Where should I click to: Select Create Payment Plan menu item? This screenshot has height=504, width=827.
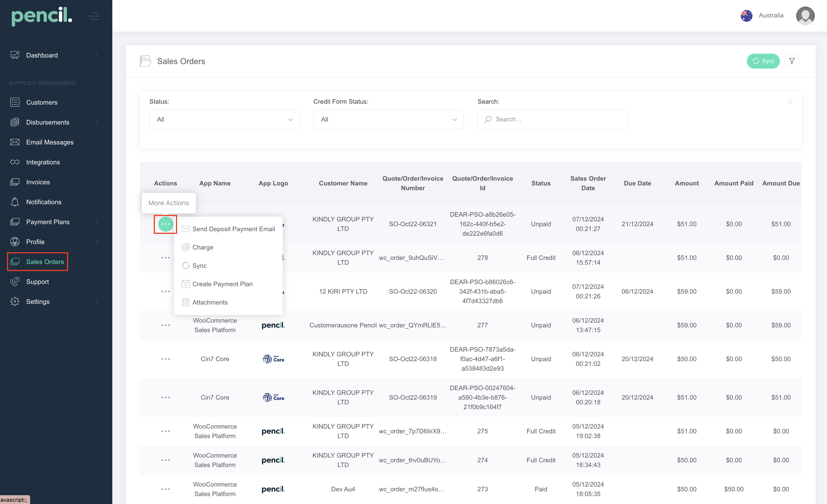pos(222,284)
